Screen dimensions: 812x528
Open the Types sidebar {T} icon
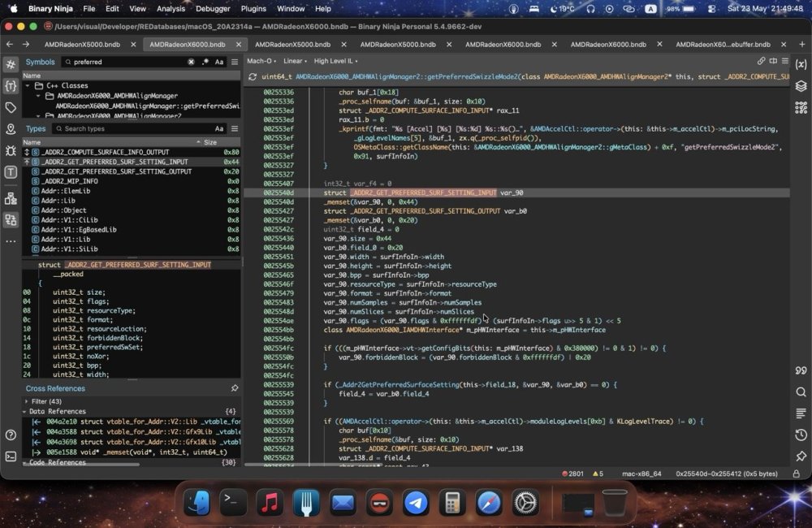tap(11, 86)
